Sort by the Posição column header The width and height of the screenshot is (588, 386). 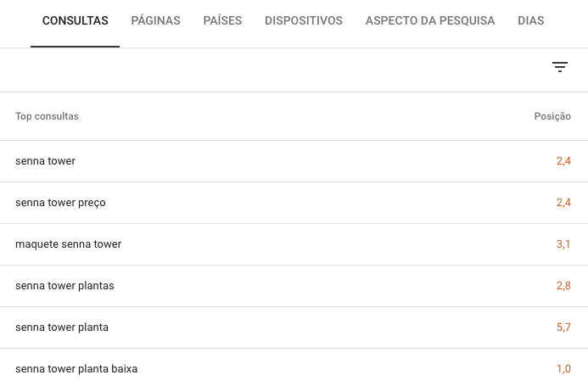coord(552,116)
